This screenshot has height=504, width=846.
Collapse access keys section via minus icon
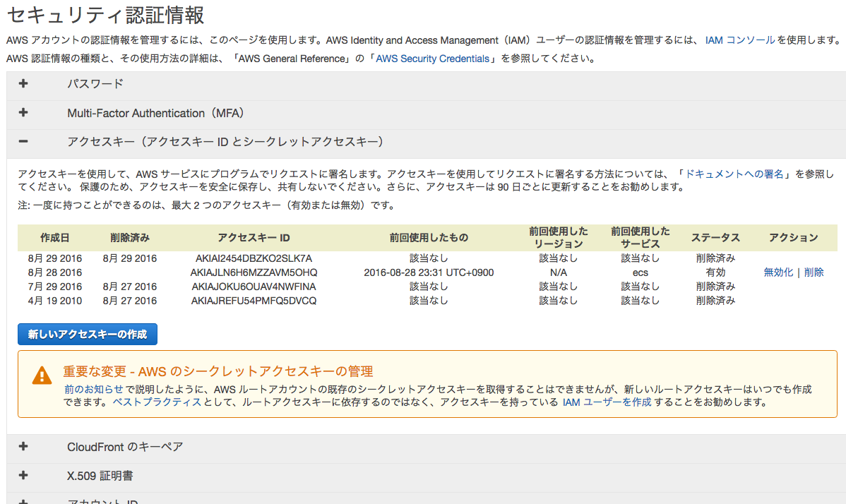click(23, 142)
